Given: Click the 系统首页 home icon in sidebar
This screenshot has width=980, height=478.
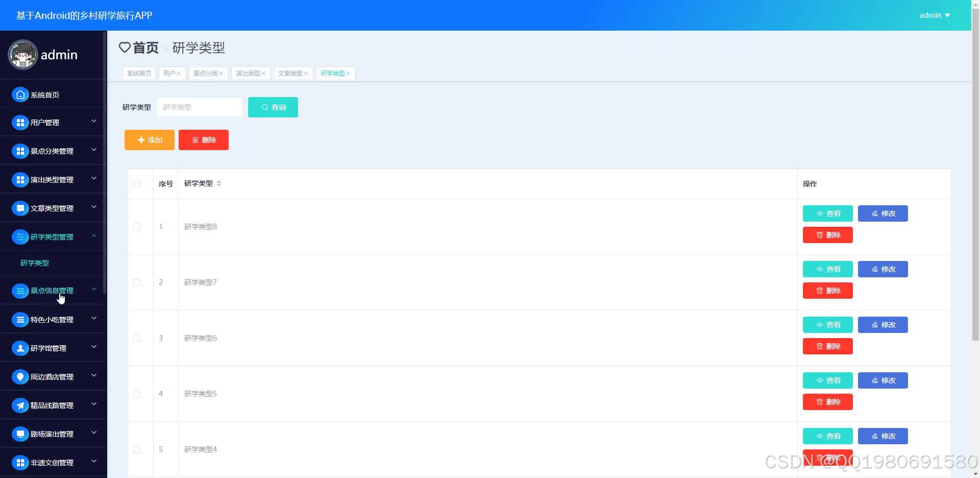Looking at the screenshot, I should (x=20, y=94).
